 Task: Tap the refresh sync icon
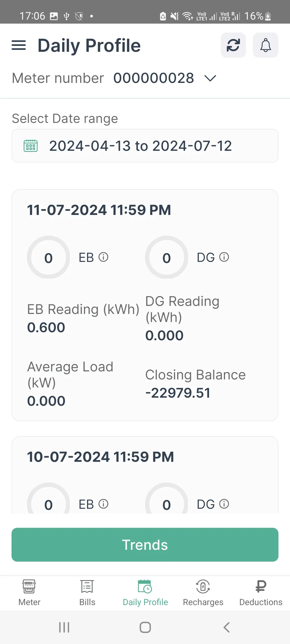point(233,45)
